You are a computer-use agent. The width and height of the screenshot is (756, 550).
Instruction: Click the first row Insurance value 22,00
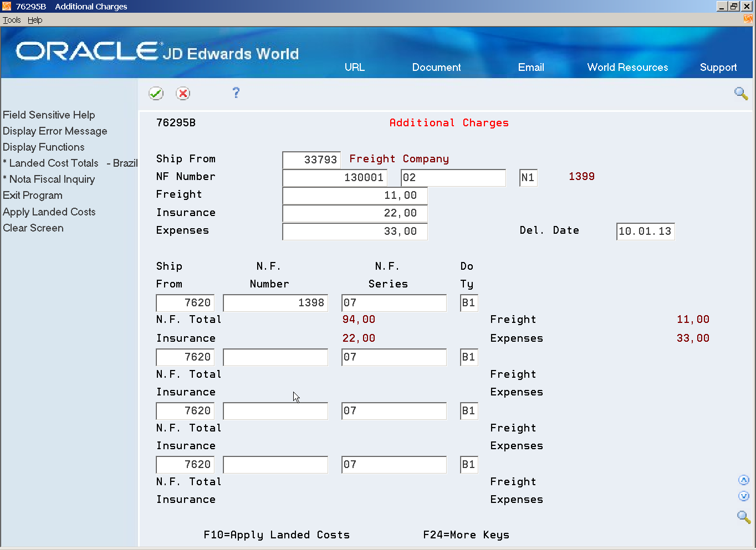(x=359, y=338)
